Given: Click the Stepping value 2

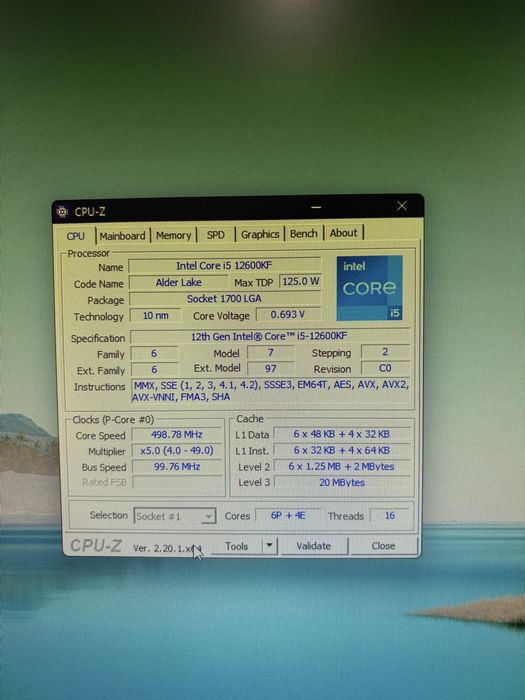Looking at the screenshot, I should [385, 352].
